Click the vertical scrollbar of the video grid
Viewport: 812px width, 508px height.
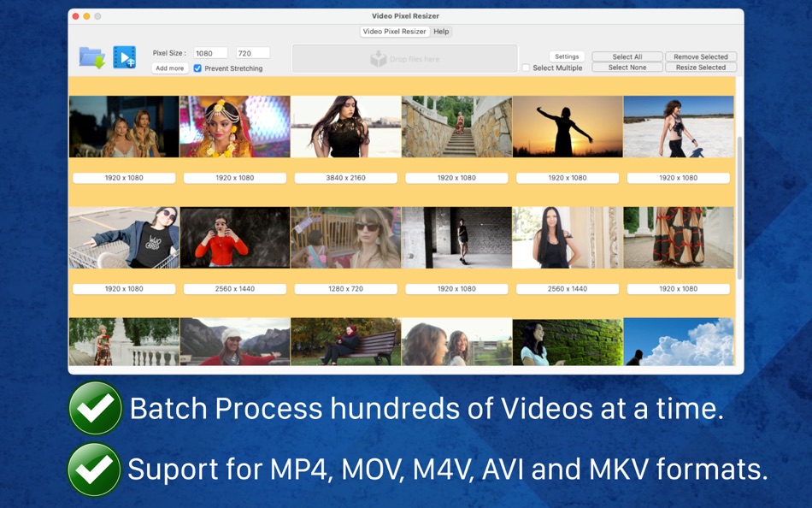739,207
